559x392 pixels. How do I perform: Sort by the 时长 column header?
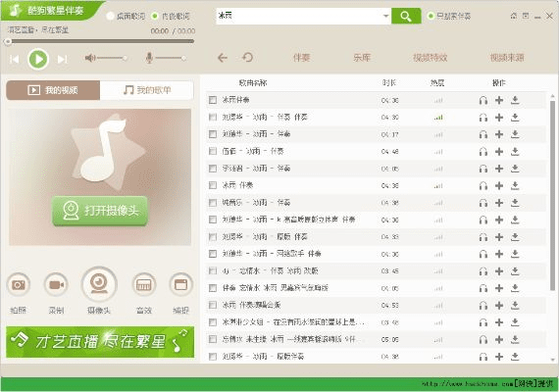(389, 83)
